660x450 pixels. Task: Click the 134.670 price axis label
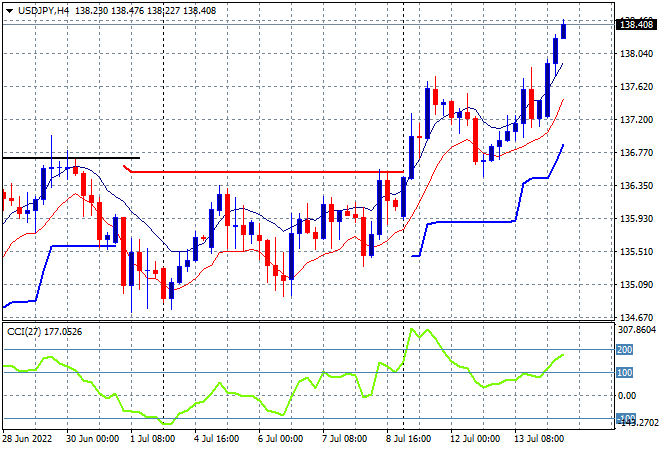(x=636, y=317)
